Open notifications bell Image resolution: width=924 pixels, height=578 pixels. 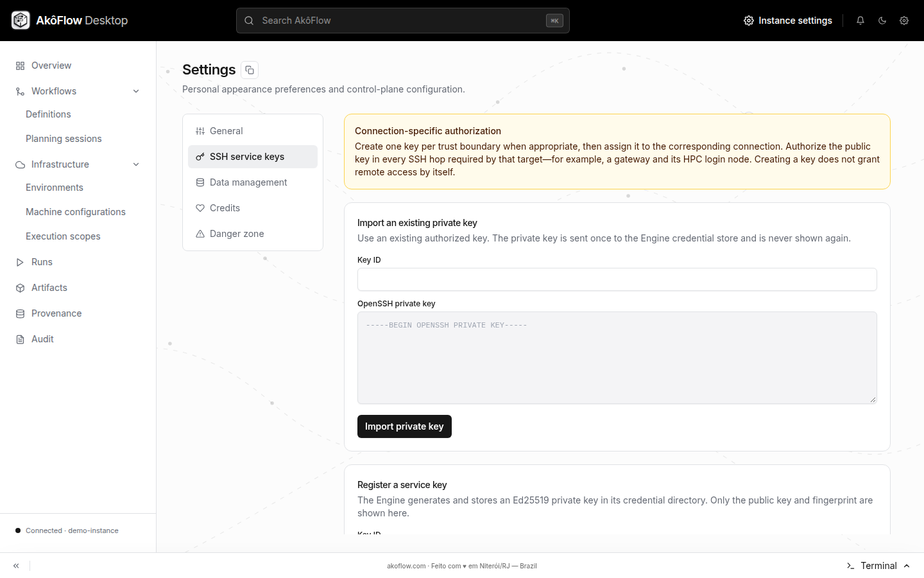(x=860, y=21)
